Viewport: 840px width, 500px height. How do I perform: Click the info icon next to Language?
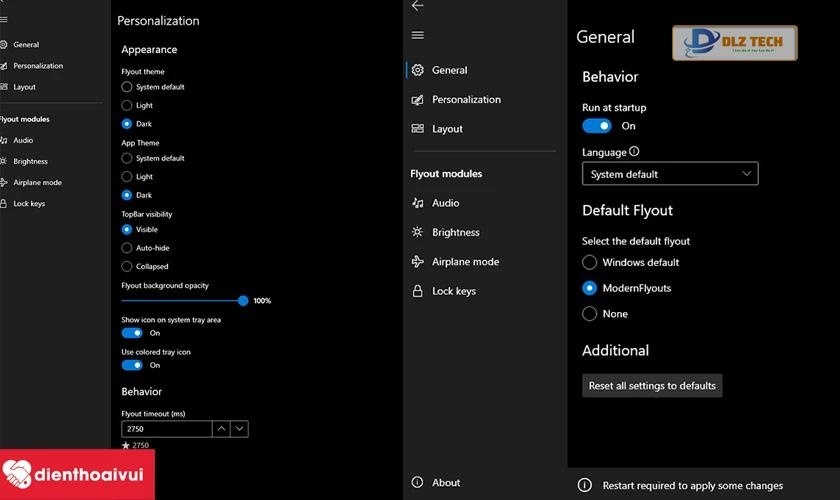(634, 152)
